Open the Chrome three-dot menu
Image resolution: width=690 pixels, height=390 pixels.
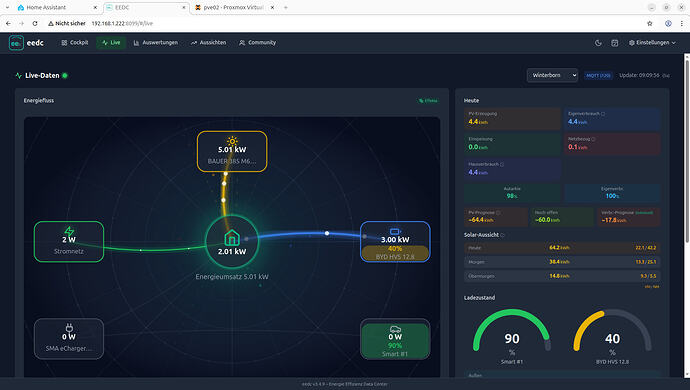click(682, 23)
